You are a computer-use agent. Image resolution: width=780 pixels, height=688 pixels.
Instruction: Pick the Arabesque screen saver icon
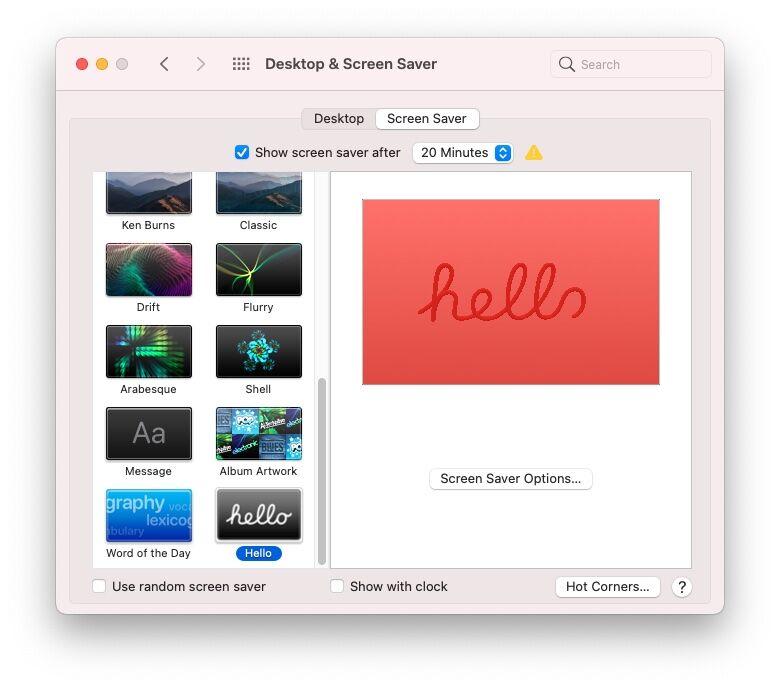[x=148, y=352]
